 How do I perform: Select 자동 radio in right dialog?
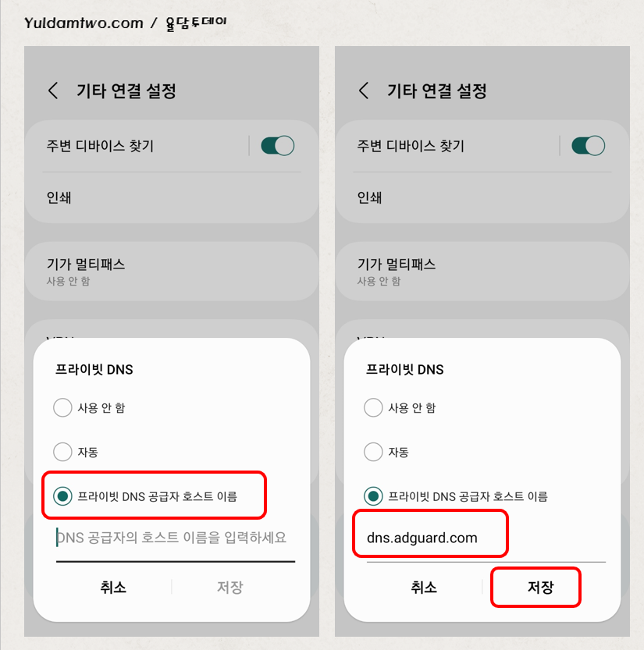click(373, 452)
